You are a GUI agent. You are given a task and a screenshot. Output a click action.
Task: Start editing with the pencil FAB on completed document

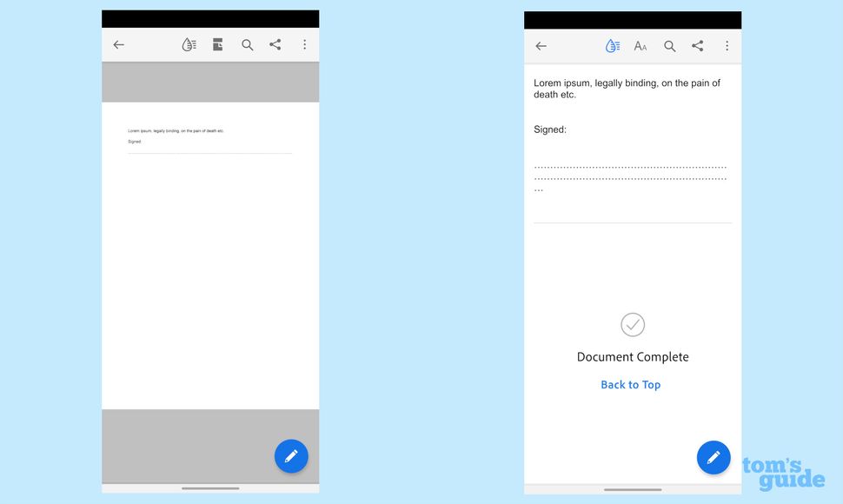coord(714,457)
